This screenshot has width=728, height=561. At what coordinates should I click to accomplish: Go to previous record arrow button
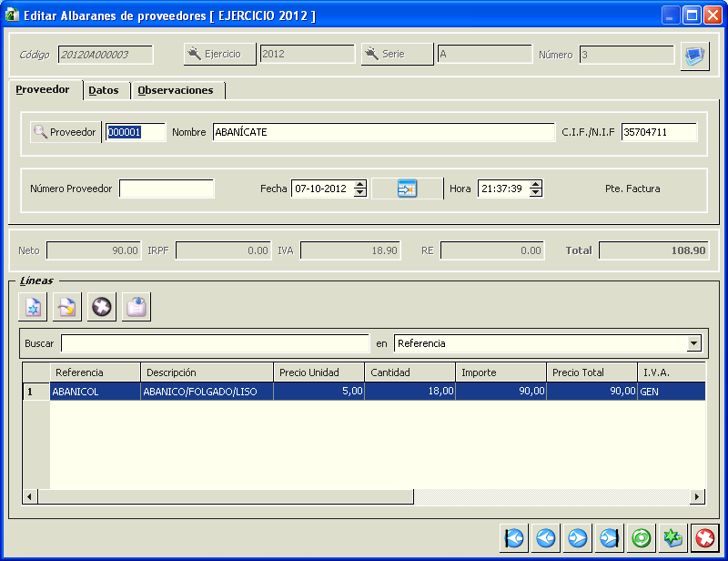click(x=545, y=538)
